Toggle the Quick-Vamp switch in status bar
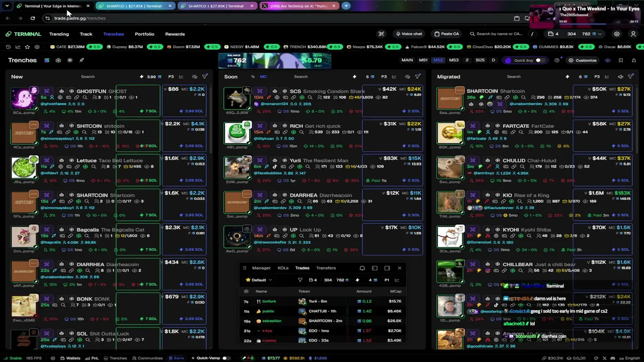 point(225,358)
